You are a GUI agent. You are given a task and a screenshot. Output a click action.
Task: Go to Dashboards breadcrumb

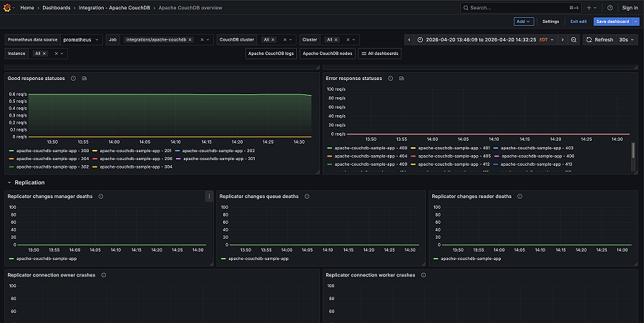point(57,8)
